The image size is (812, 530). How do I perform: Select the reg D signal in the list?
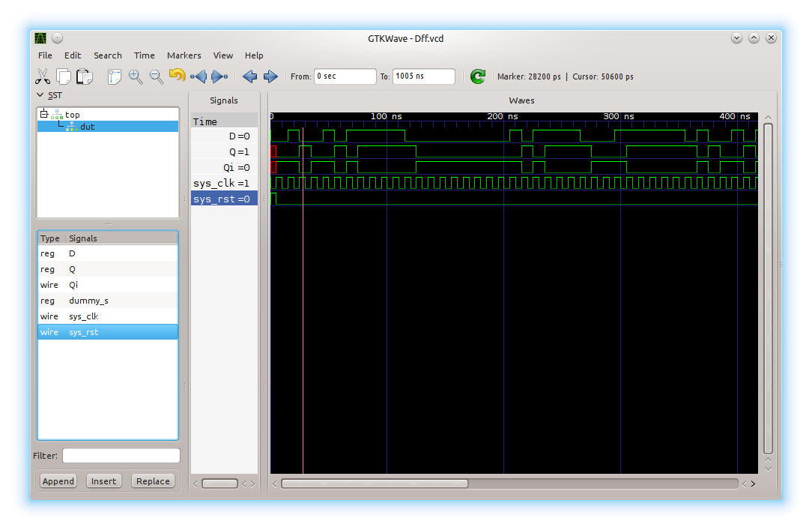[x=108, y=253]
